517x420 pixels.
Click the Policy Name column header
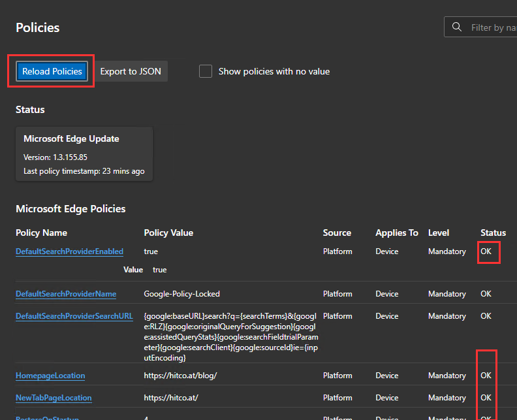click(41, 233)
